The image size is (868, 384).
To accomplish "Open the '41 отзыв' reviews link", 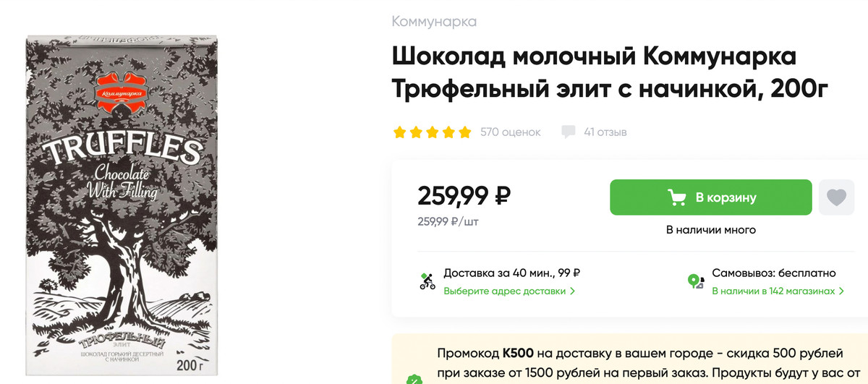I will 605,132.
